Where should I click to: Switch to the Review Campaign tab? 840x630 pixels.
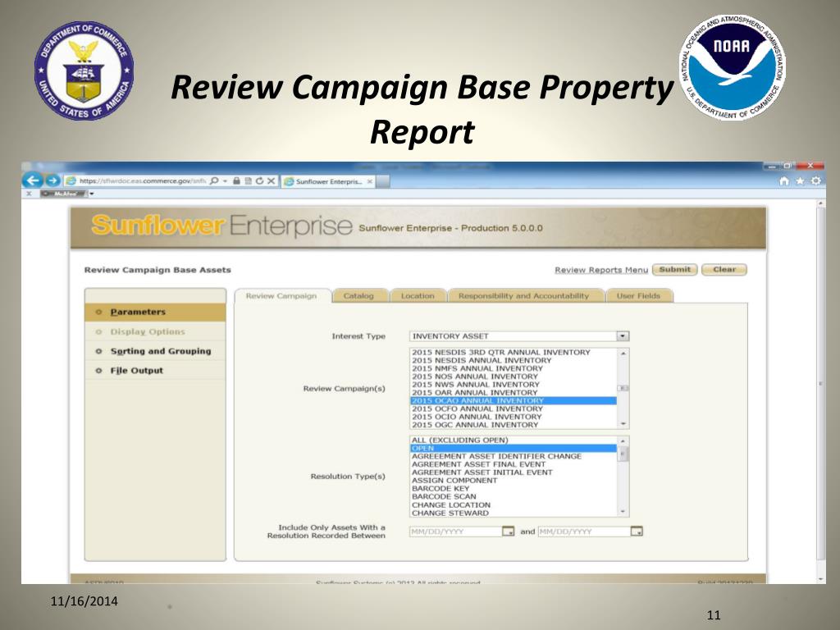coord(281,295)
